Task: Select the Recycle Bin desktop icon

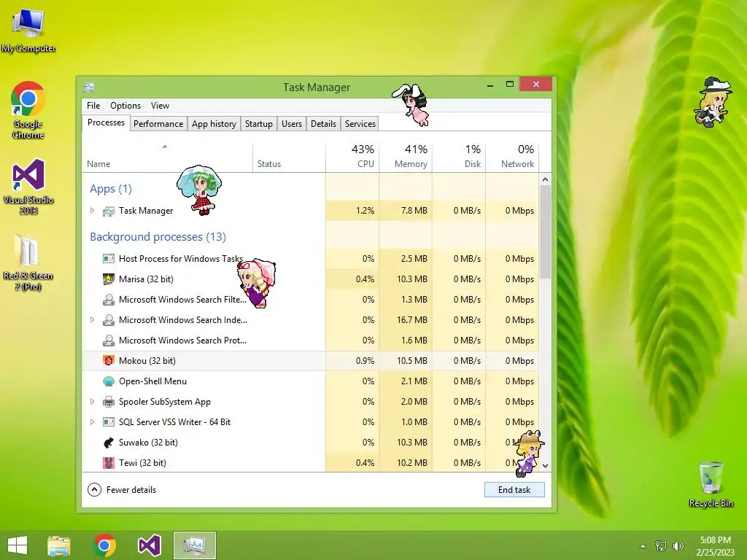Action: coord(711,484)
